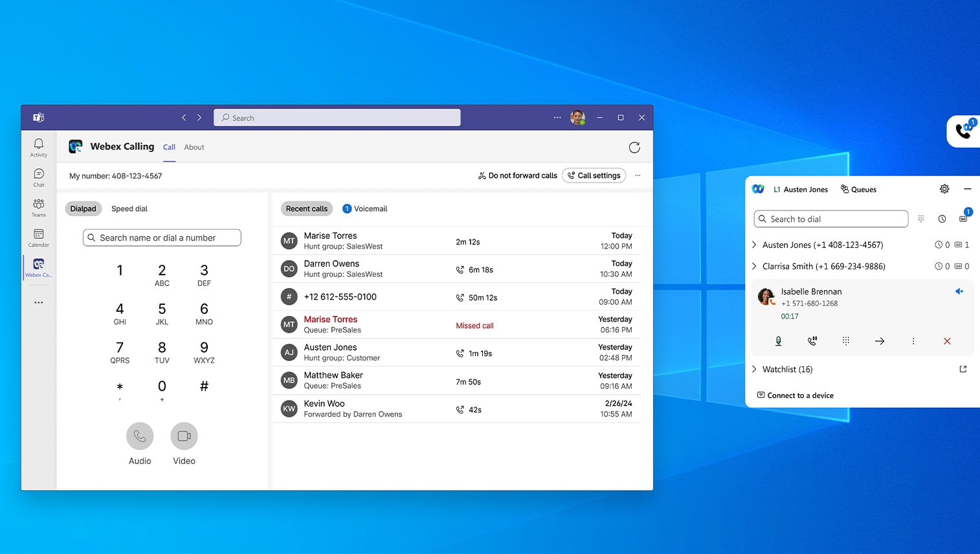
Task: Open more options for the active call
Action: tap(913, 341)
